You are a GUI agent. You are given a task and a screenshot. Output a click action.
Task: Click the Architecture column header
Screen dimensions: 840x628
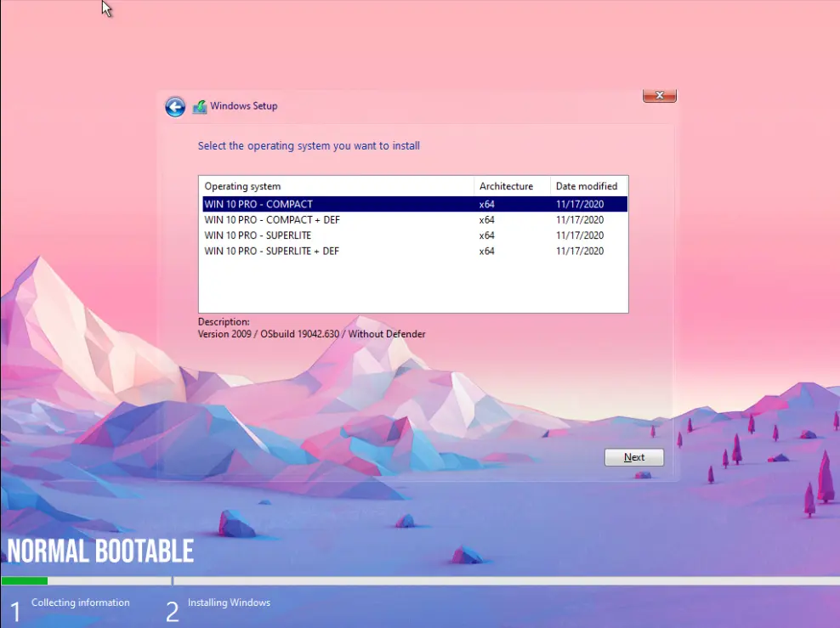pyautogui.click(x=512, y=186)
